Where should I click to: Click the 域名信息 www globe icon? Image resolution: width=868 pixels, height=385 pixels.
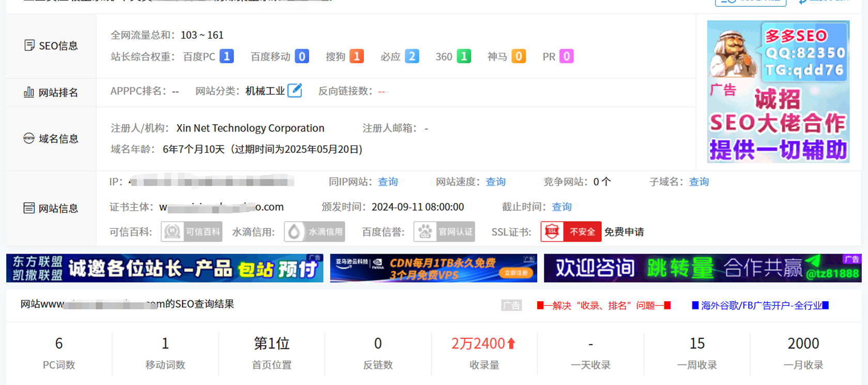pyautogui.click(x=29, y=138)
